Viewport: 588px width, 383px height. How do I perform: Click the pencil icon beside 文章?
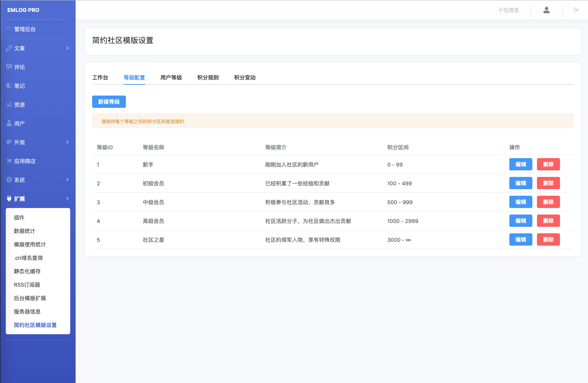tap(9, 48)
